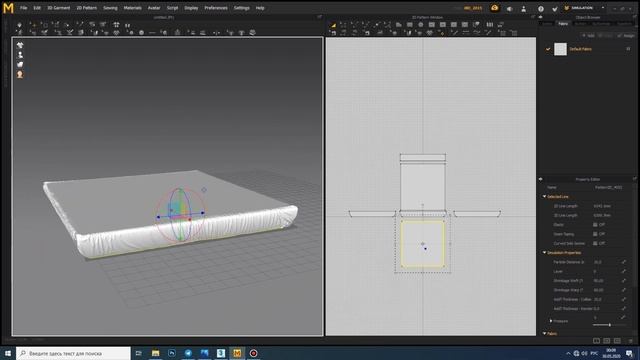This screenshot has height=360, width=640.
Task: Click first layout icon below Property Editor
Action: [x=596, y=340]
